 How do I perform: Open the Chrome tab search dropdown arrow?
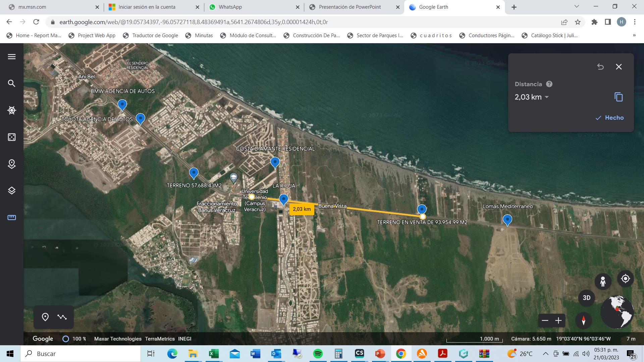point(577,6)
